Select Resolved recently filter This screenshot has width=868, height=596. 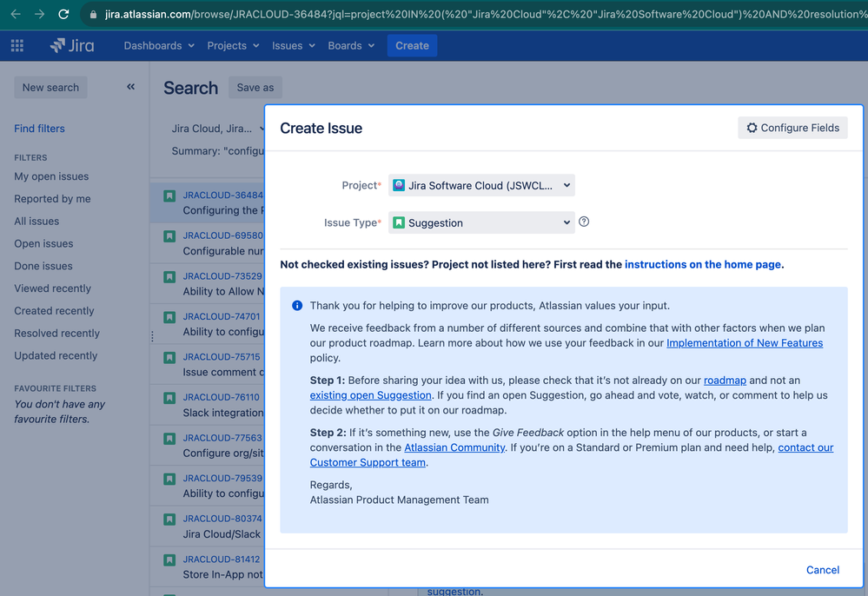coord(57,333)
